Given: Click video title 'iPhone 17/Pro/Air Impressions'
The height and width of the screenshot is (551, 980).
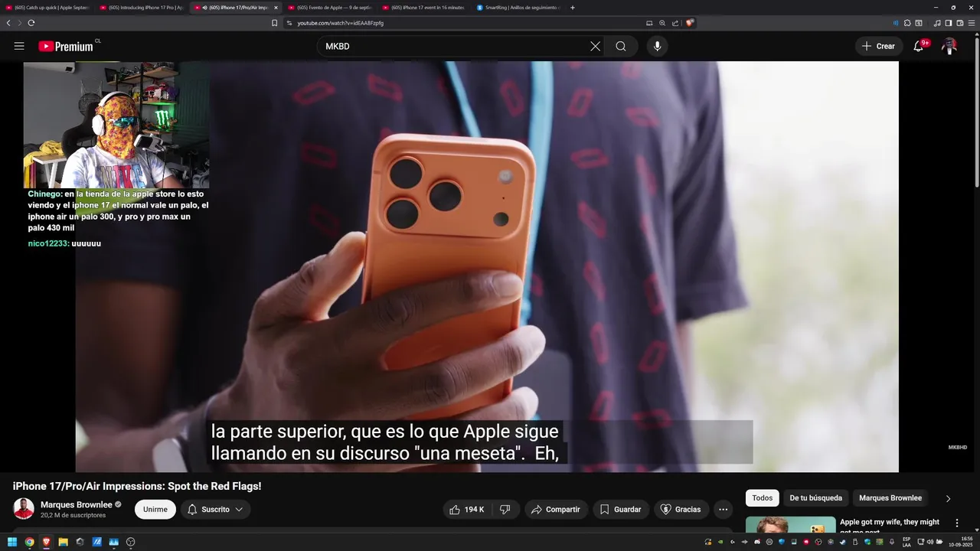Looking at the screenshot, I should [x=137, y=486].
